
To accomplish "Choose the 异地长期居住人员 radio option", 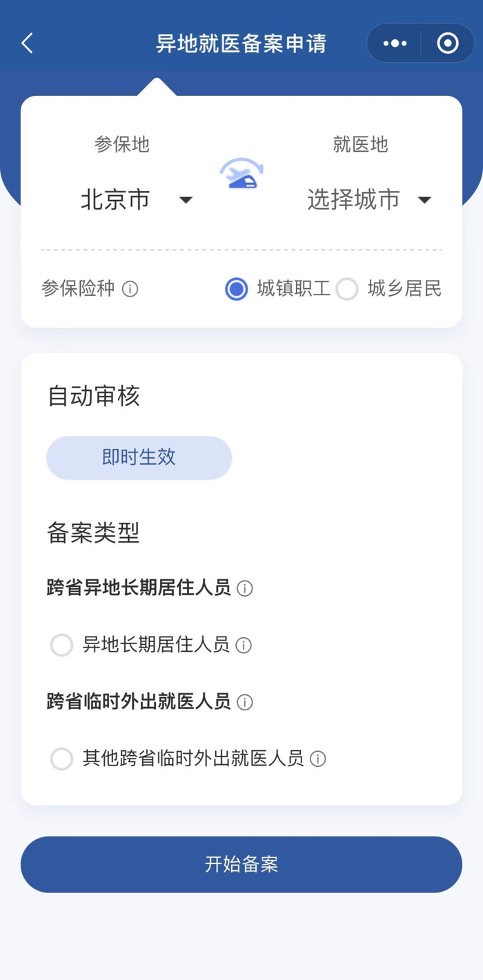I will point(61,646).
